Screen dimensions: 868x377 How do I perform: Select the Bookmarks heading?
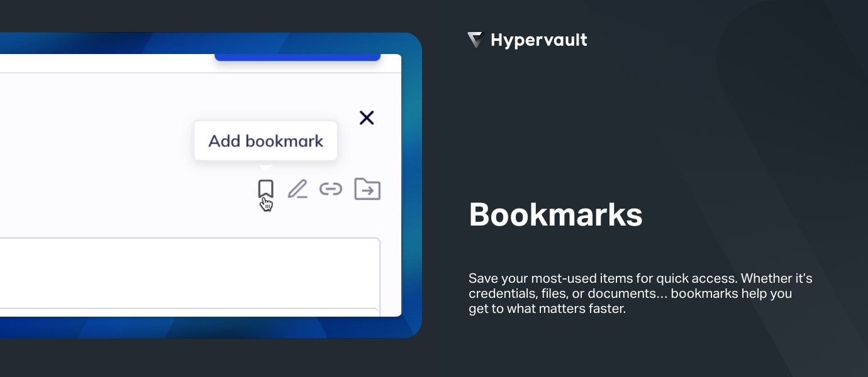pyautogui.click(x=555, y=215)
